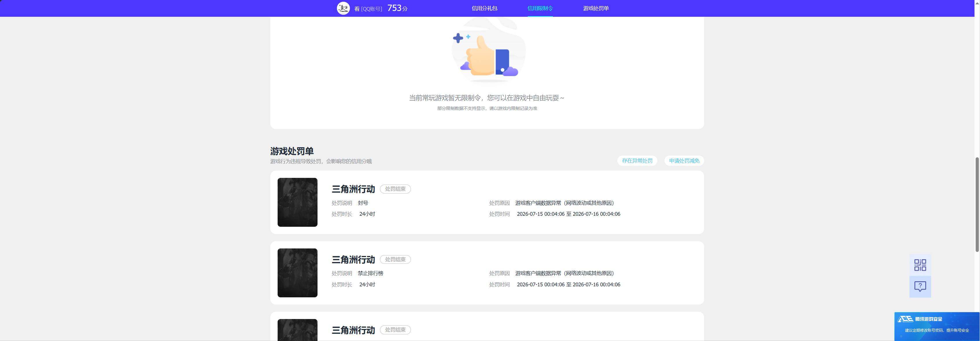Switch to 信用限制令 tab
This screenshot has height=341, width=980.
[540, 8]
